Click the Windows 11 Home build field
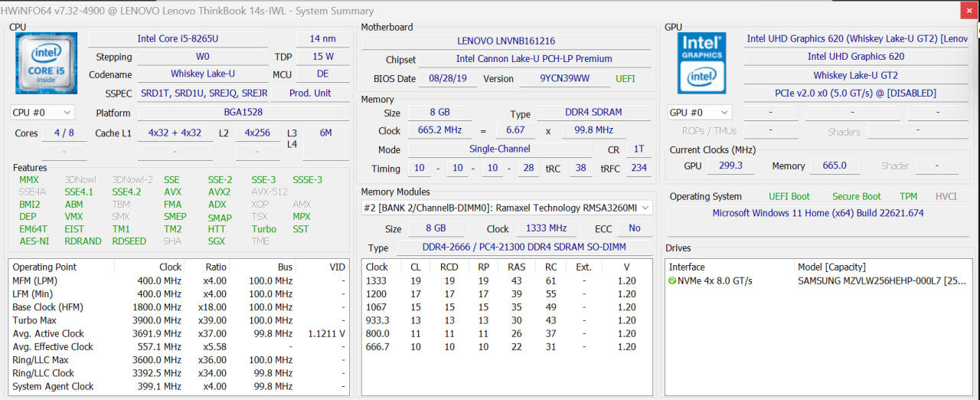This screenshot has width=980, height=400. tap(818, 213)
